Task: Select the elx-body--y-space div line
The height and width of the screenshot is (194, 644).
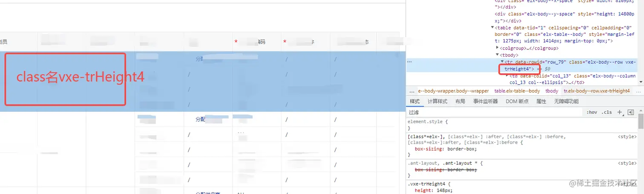Action: coord(564,17)
